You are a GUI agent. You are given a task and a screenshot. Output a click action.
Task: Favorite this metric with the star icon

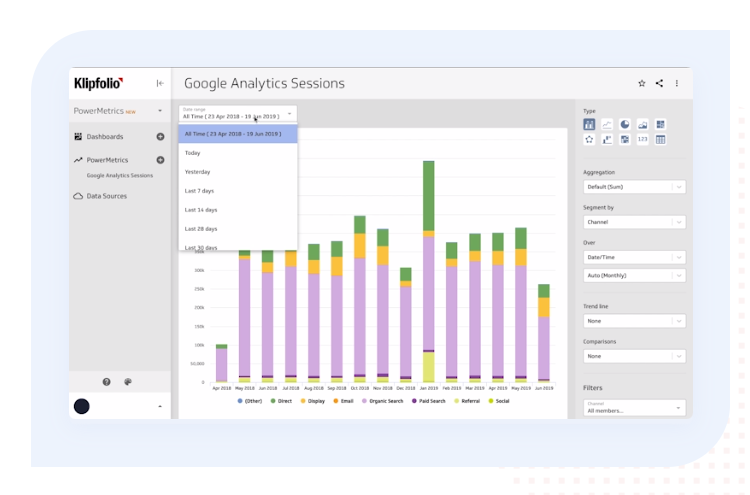coord(642,83)
